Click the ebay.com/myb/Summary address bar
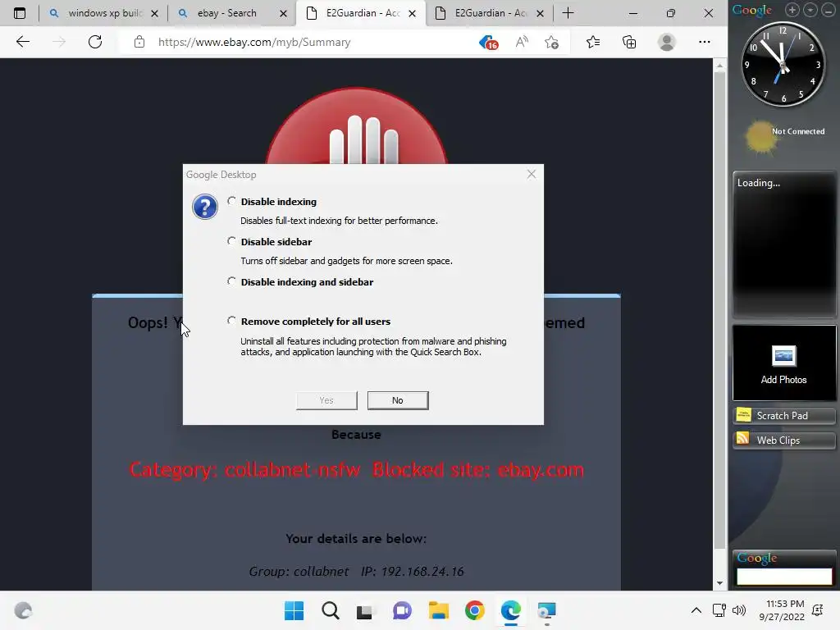The width and height of the screenshot is (840, 630). tap(254, 42)
